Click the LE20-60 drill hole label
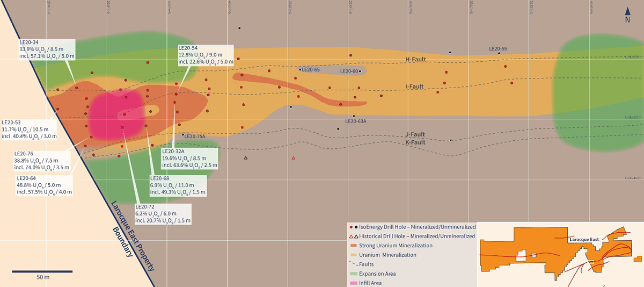644x287 pixels. tap(349, 71)
